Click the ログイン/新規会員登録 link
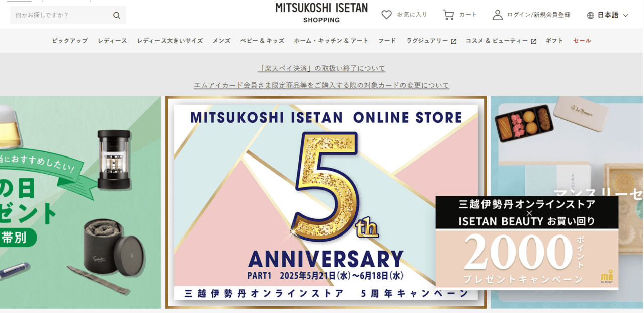 pos(538,15)
